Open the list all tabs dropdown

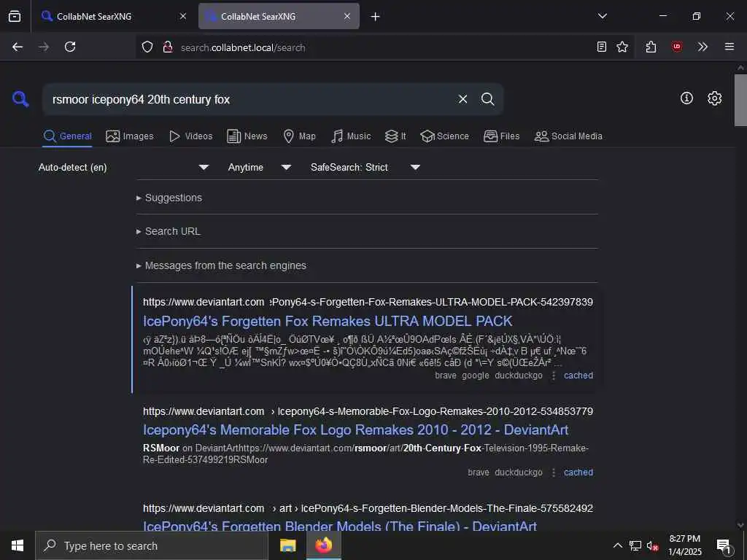pos(603,16)
